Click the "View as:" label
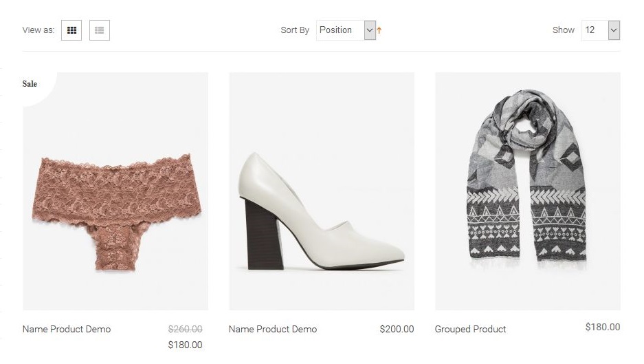The image size is (644, 364). [38, 30]
